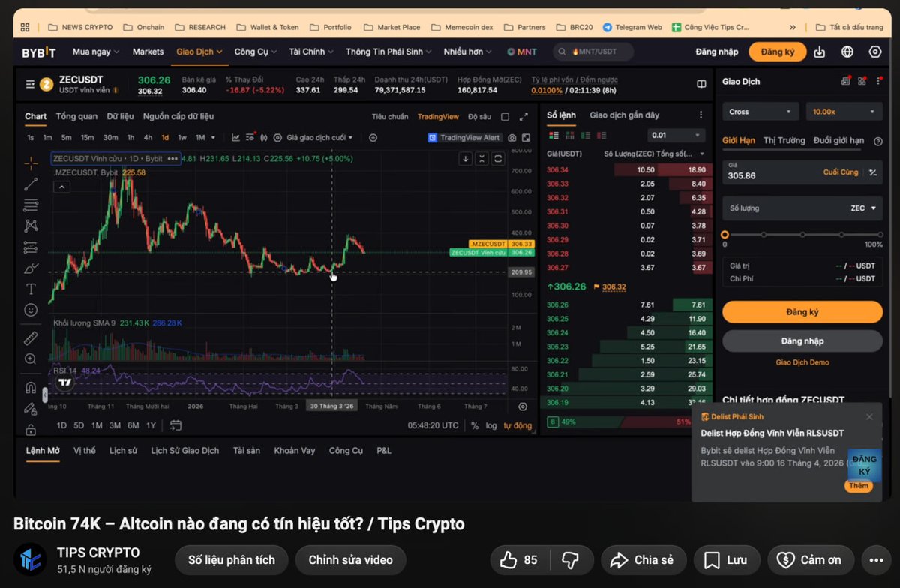Screen dimensions: 900x588
Task: Toggle the checkbox next to Độ sâu
Action: 505,117
